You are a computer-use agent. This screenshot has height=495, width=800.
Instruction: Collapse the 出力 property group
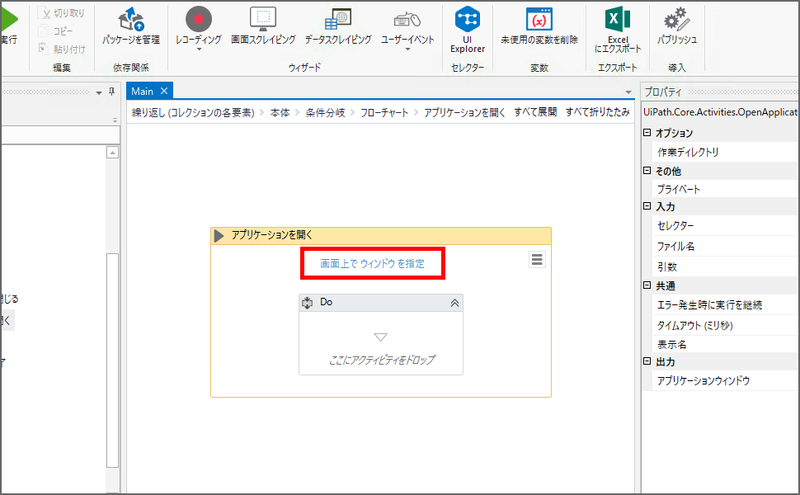[x=647, y=361]
